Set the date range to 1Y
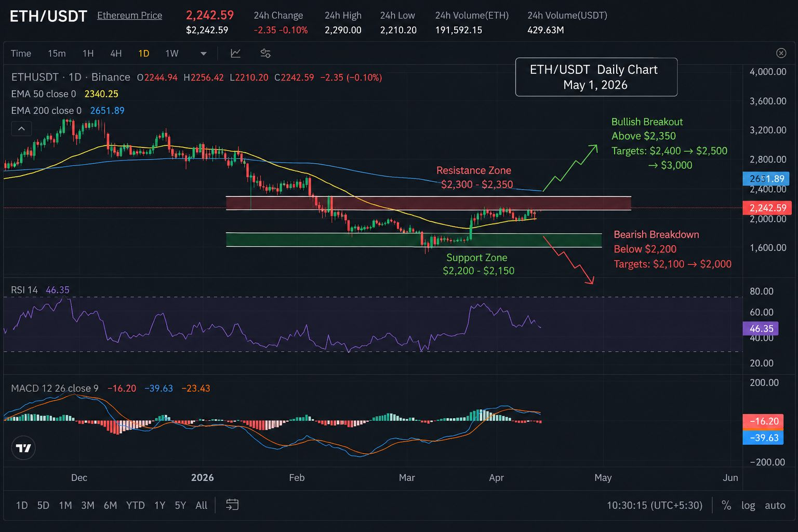This screenshot has height=532, width=798. click(x=159, y=505)
